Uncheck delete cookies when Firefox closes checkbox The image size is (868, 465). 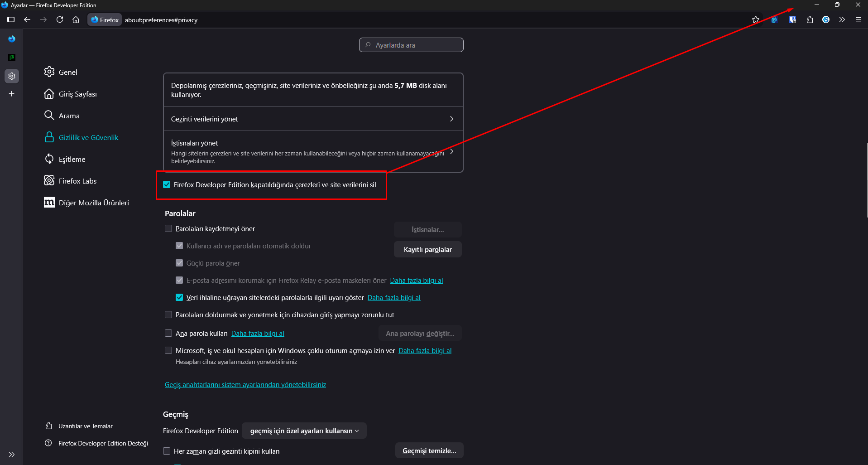click(x=167, y=185)
